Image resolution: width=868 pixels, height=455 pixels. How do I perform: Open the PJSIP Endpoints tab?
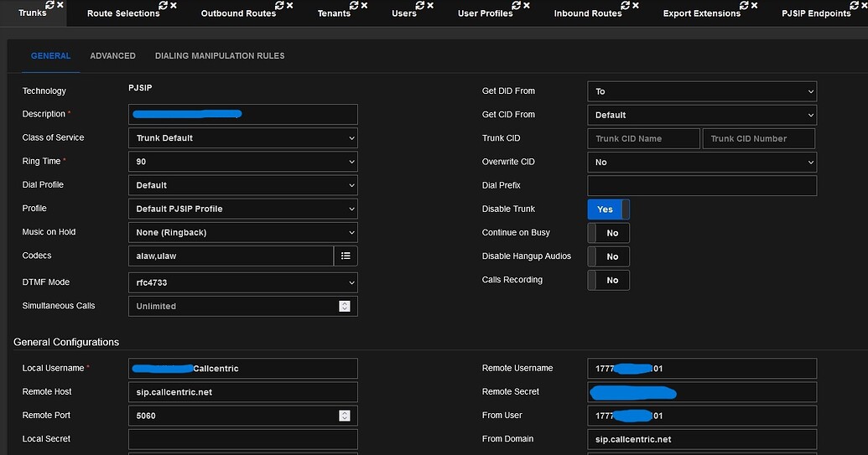tap(817, 13)
